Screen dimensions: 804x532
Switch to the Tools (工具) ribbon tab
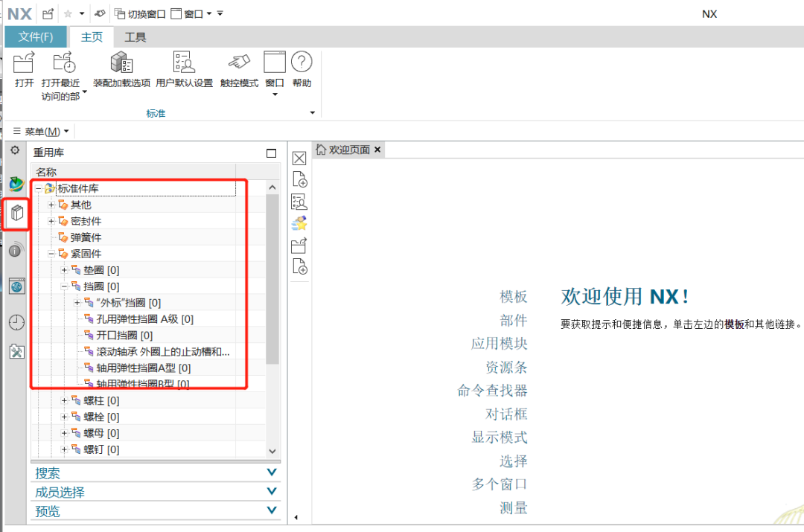click(x=135, y=37)
